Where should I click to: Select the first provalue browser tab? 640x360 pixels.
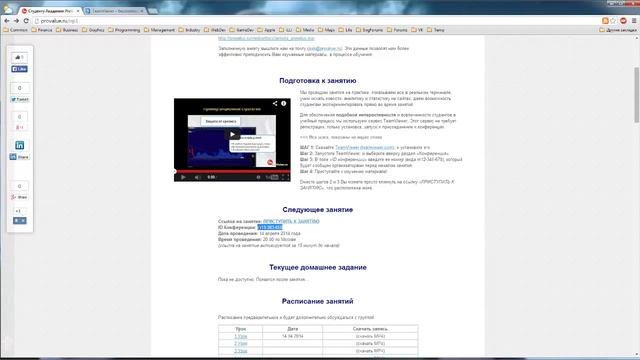pyautogui.click(x=50, y=11)
